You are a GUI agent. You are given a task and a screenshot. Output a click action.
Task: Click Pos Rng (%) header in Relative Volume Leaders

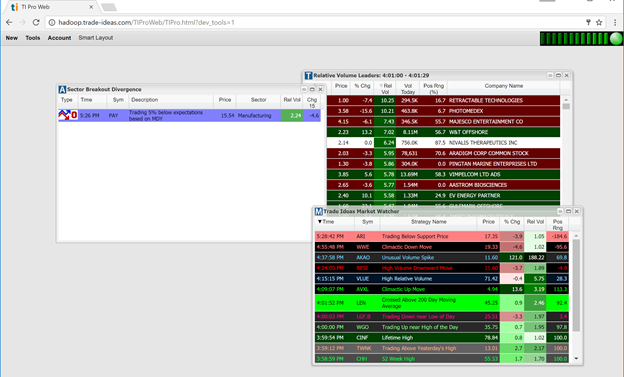tap(433, 88)
